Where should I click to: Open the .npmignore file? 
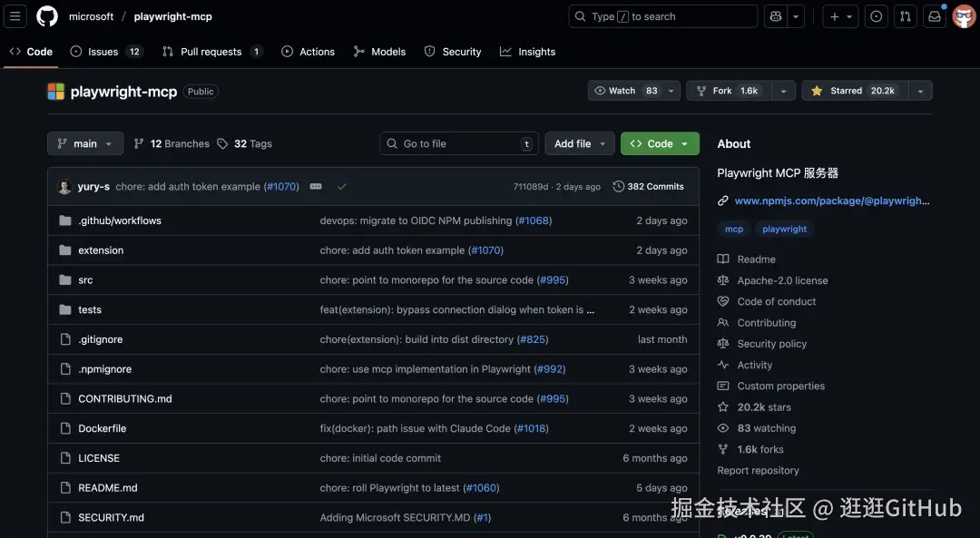[x=105, y=369]
